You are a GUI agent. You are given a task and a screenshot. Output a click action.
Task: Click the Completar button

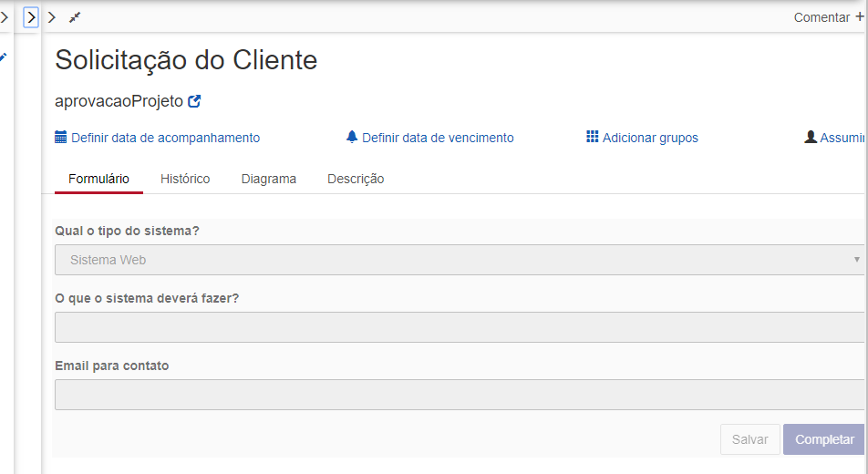pyautogui.click(x=823, y=439)
